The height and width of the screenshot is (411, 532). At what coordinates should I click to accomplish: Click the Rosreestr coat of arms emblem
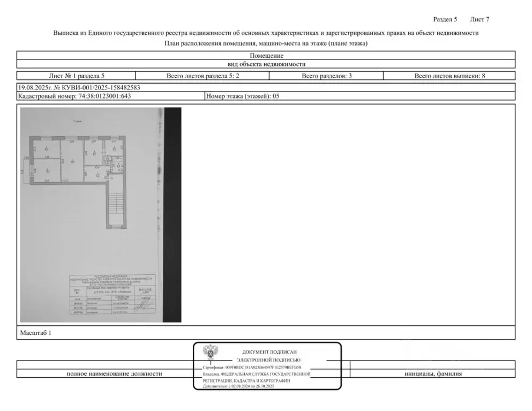[211, 352]
